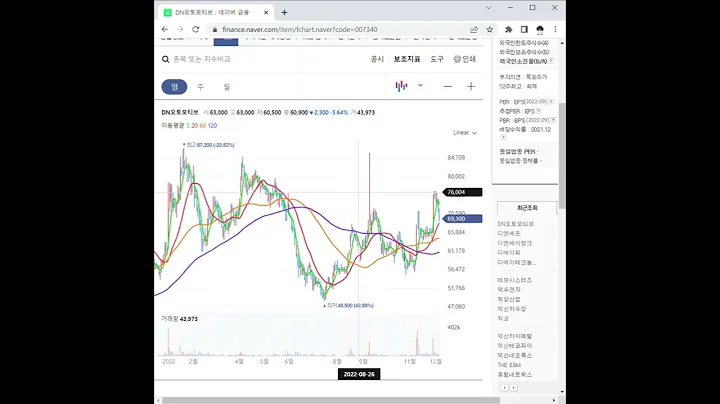
Task: Click the magnifier search icon on chart
Action: [165, 59]
